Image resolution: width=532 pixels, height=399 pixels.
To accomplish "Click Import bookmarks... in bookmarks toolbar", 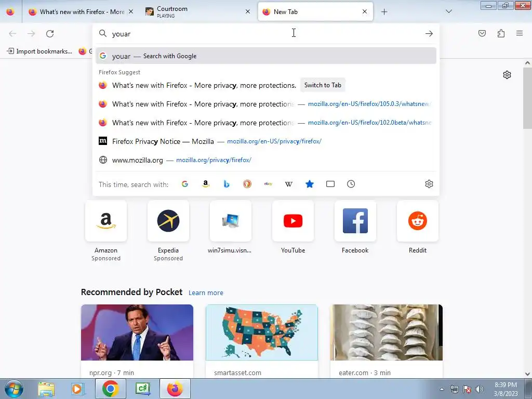I will [39, 51].
